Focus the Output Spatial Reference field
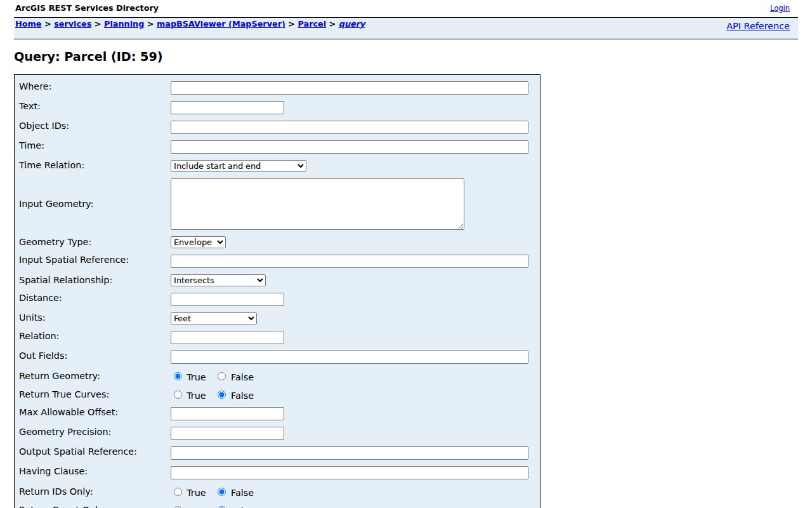 [350, 453]
